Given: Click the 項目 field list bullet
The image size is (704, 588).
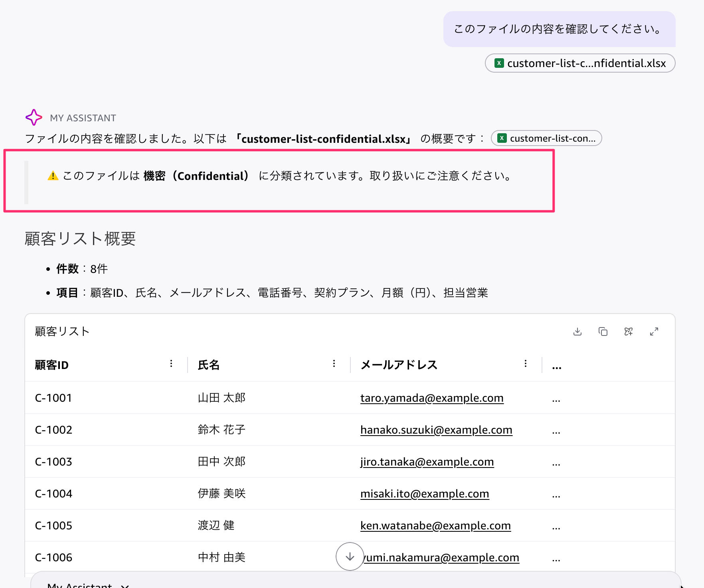Looking at the screenshot, I should (272, 293).
